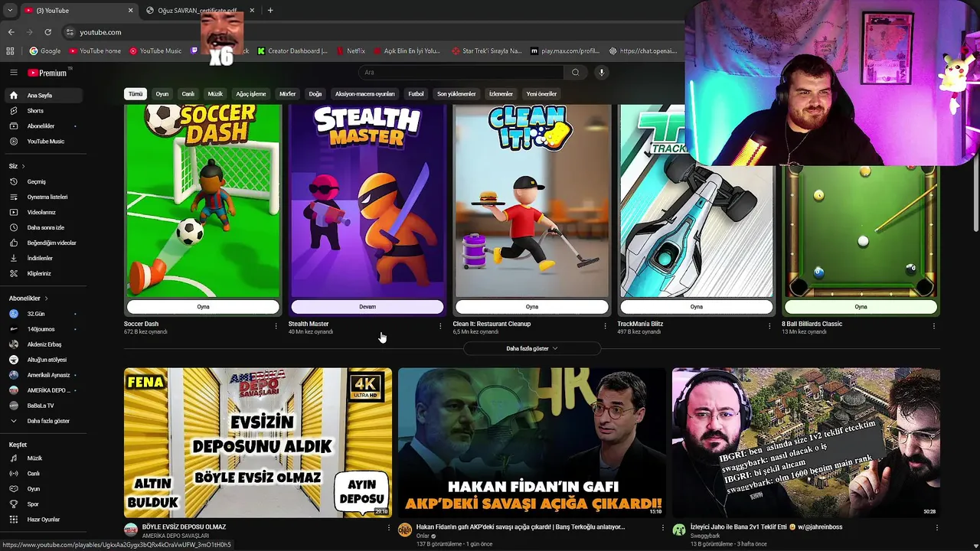Open Shorts in sidebar
The image size is (980, 551).
(x=44, y=111)
